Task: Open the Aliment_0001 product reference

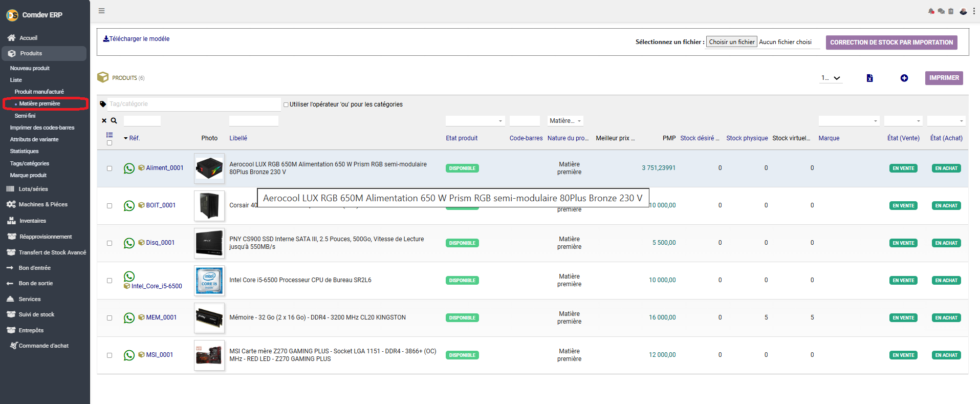Action: tap(165, 168)
